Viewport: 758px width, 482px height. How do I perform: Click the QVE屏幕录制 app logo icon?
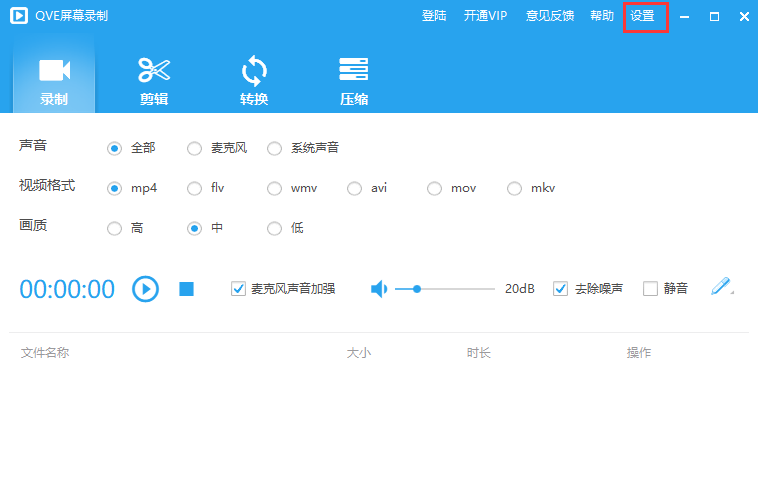[x=19, y=15]
